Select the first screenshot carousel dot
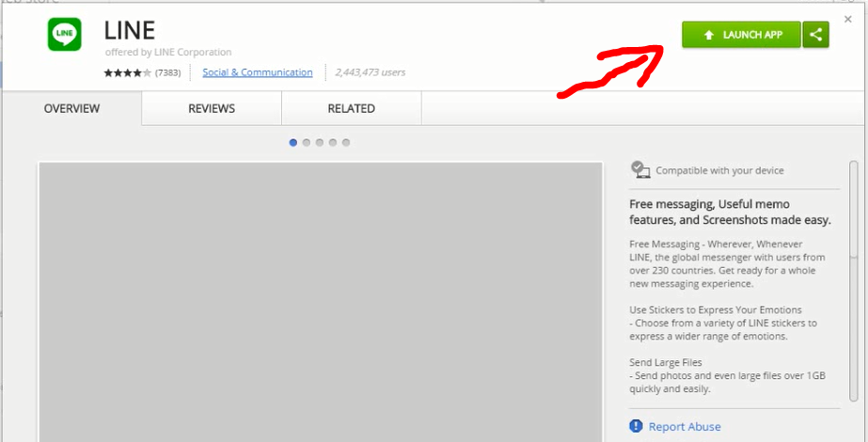Image resolution: width=868 pixels, height=442 pixels. pos(292,142)
